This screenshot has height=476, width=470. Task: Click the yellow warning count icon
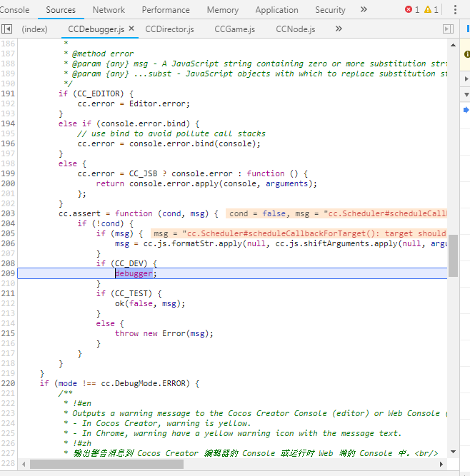(x=427, y=10)
